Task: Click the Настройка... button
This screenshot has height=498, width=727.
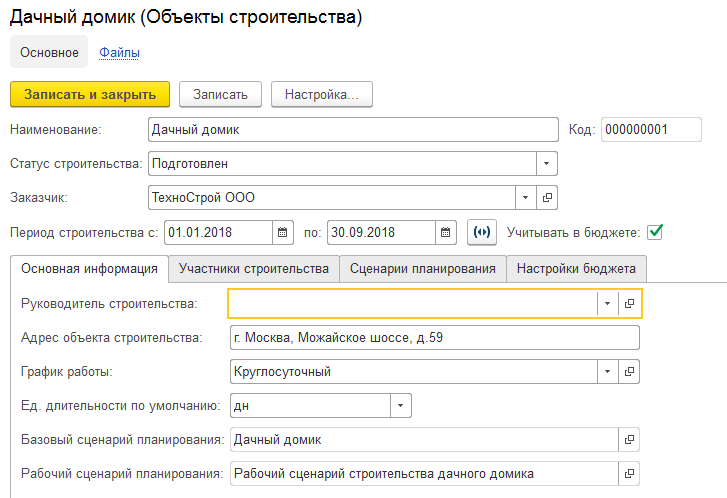Action: pyautogui.click(x=322, y=95)
